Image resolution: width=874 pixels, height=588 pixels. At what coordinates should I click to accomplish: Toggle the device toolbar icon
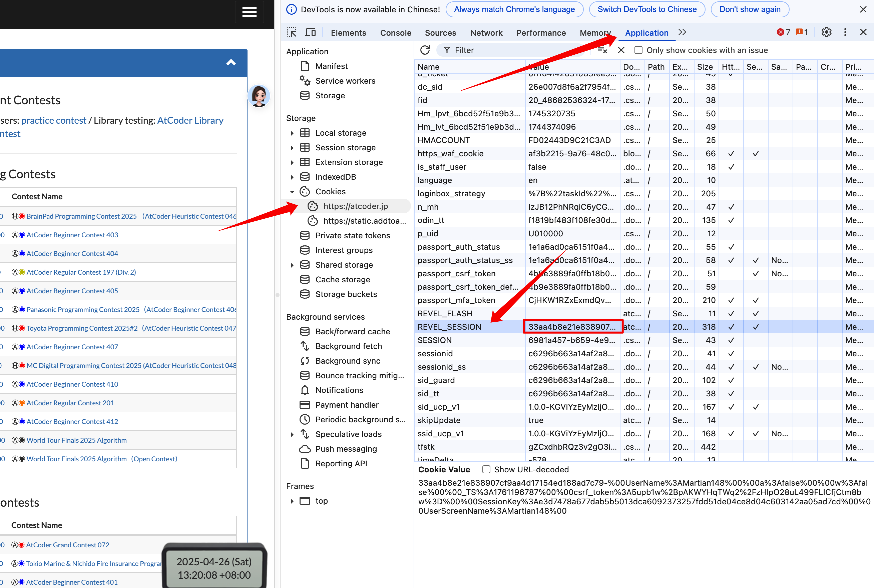310,33
